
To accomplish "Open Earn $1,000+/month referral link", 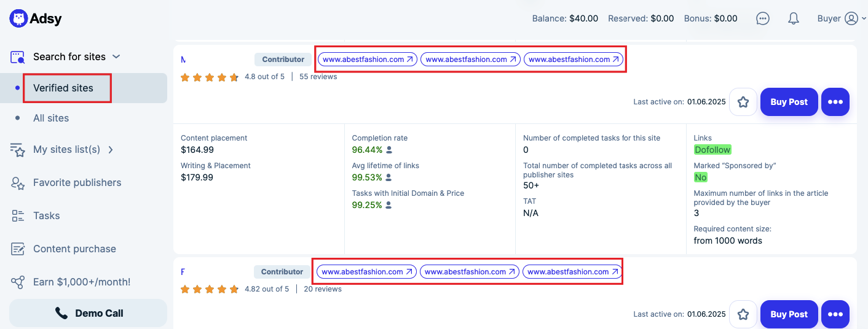I will 82,282.
